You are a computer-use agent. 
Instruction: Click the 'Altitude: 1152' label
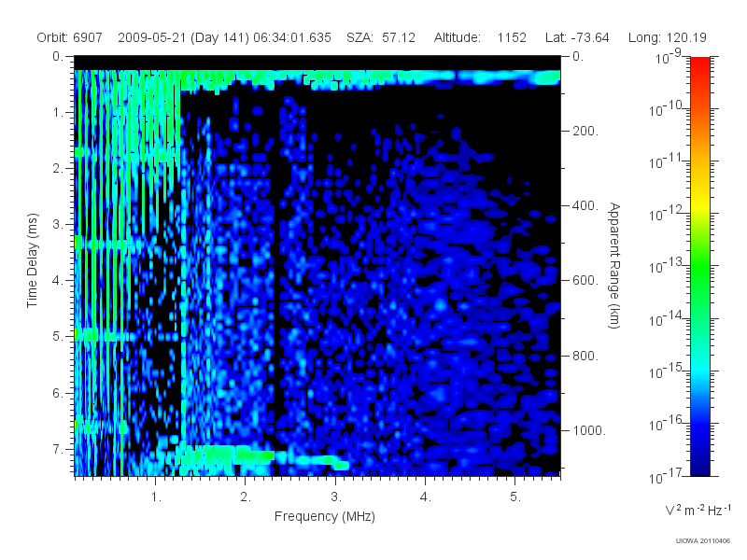click(x=480, y=37)
